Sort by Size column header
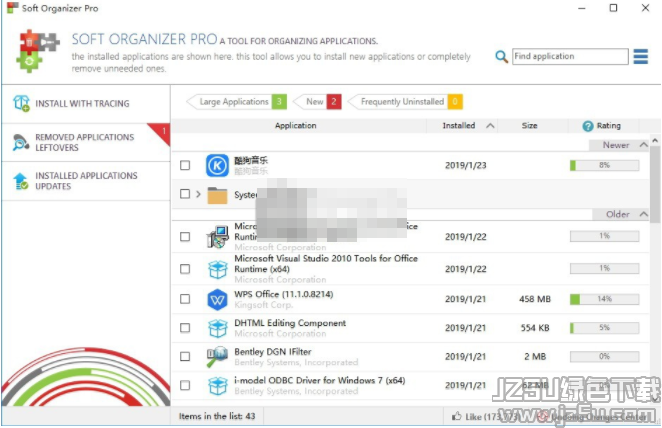The height and width of the screenshot is (428, 662). click(529, 126)
